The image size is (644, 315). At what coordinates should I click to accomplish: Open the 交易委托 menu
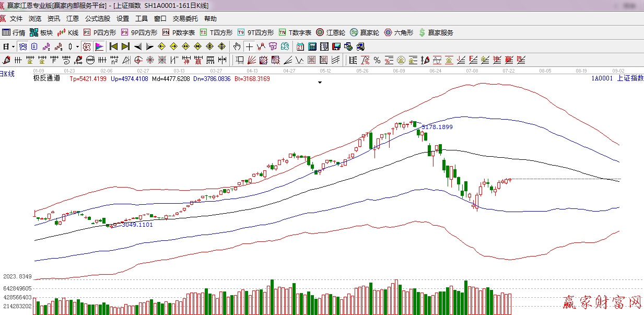click(185, 18)
